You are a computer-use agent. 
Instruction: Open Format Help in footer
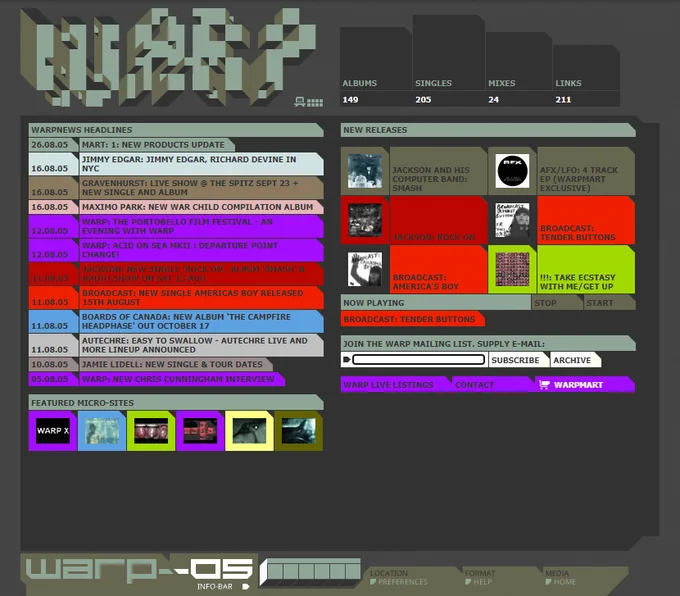[x=479, y=577]
